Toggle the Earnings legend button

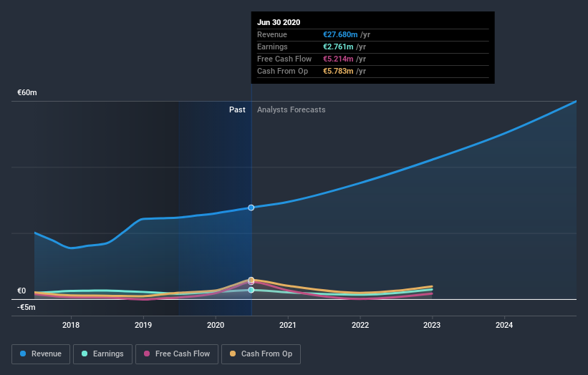[102, 354]
